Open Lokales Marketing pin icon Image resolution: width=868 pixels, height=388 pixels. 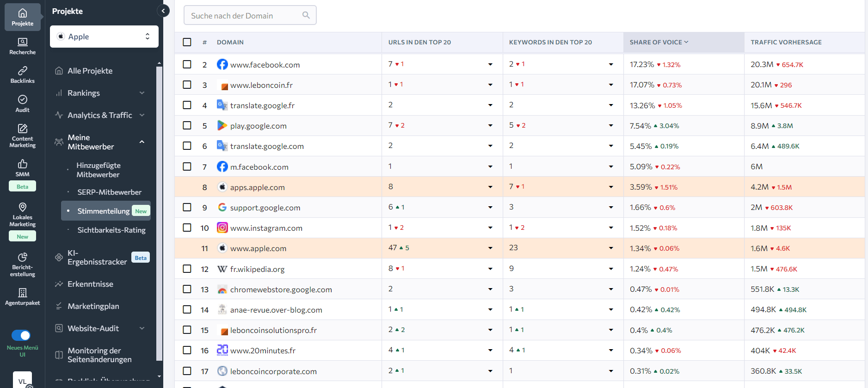[x=22, y=207]
